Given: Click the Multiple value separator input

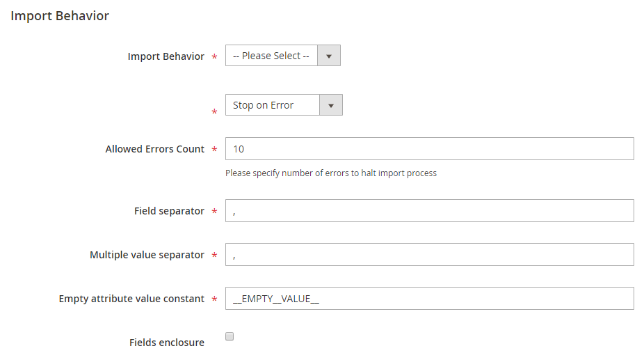Looking at the screenshot, I should click(430, 254).
